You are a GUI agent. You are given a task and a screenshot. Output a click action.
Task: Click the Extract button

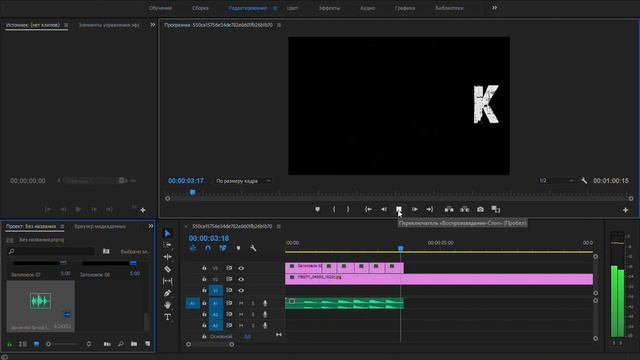click(x=464, y=209)
